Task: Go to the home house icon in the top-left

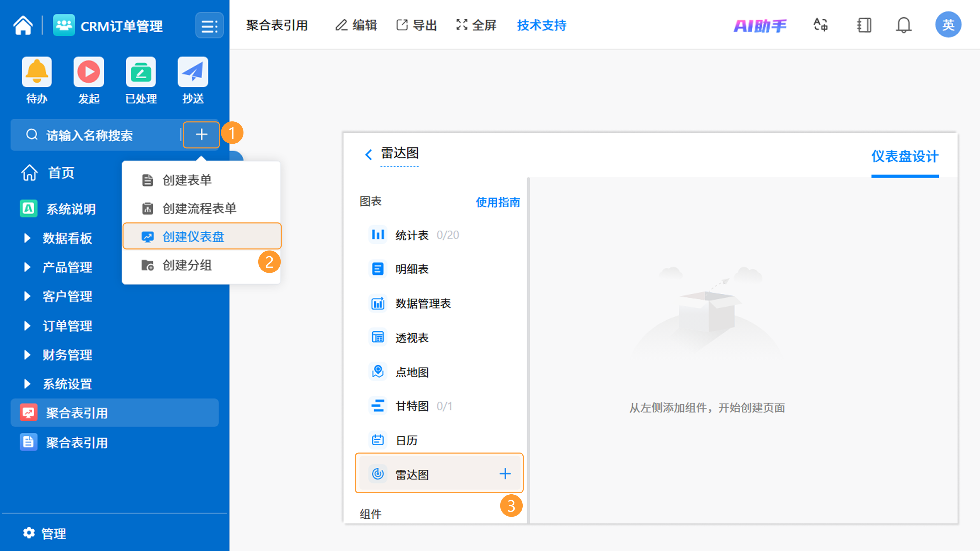Action: pyautogui.click(x=23, y=26)
